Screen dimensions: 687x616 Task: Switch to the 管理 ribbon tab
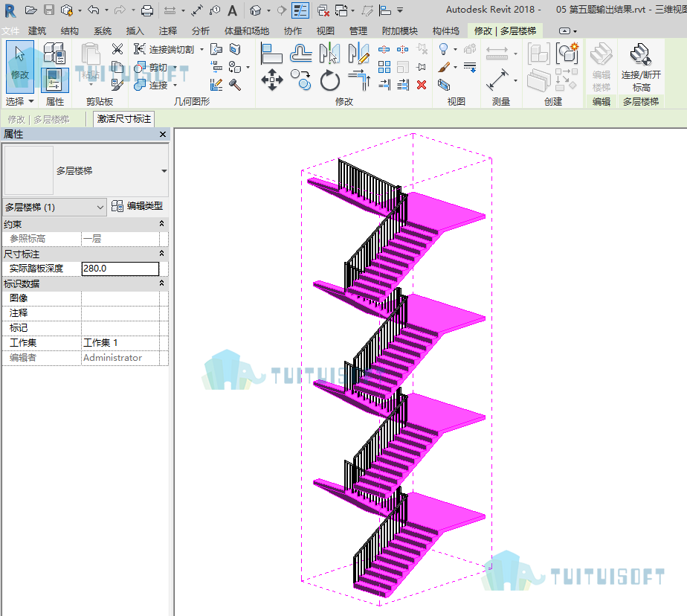pyautogui.click(x=358, y=31)
